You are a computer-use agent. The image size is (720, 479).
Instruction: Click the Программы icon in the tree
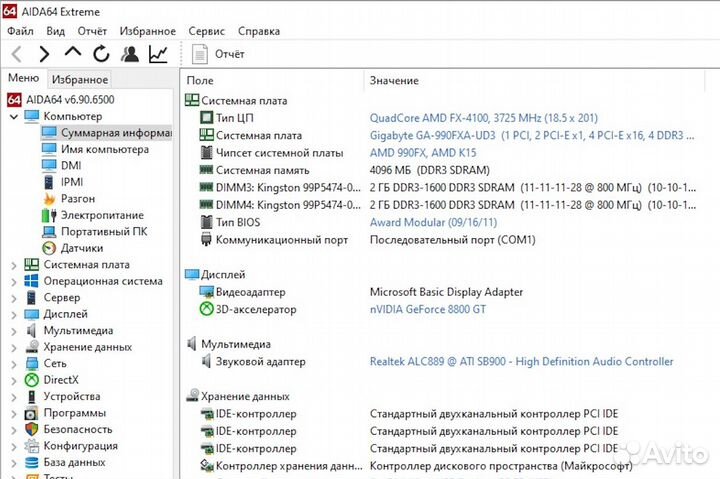(31, 413)
